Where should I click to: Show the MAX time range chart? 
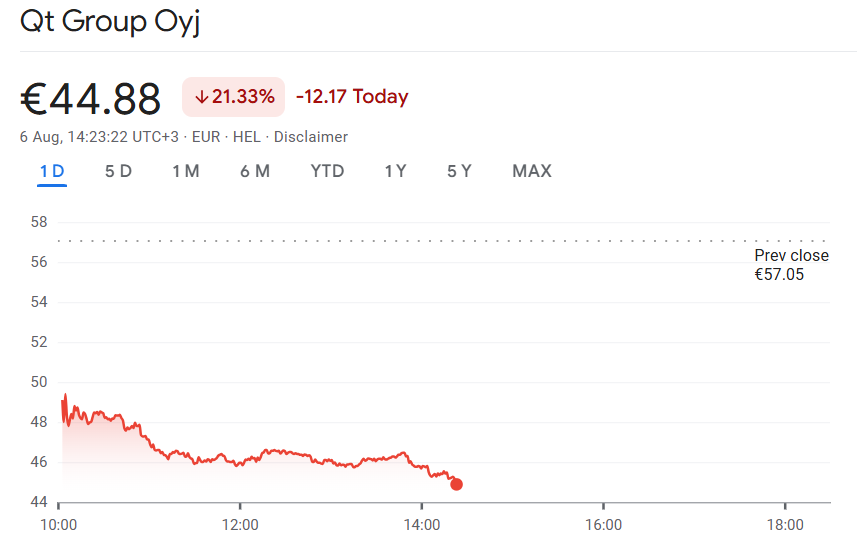pos(531,171)
